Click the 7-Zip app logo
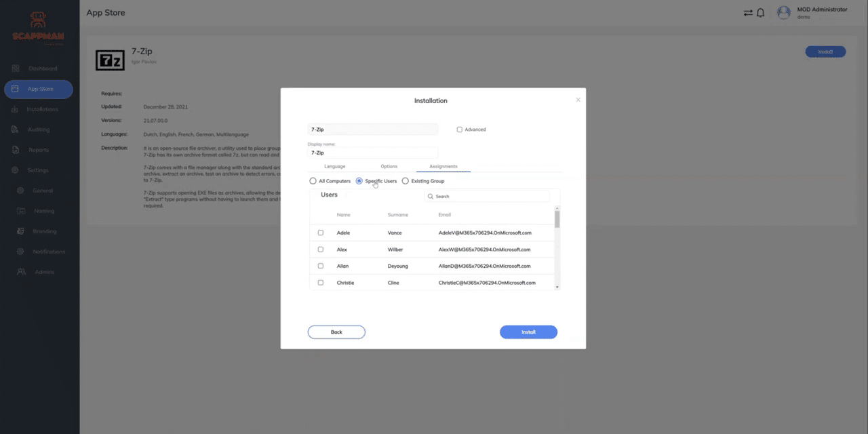 click(110, 60)
